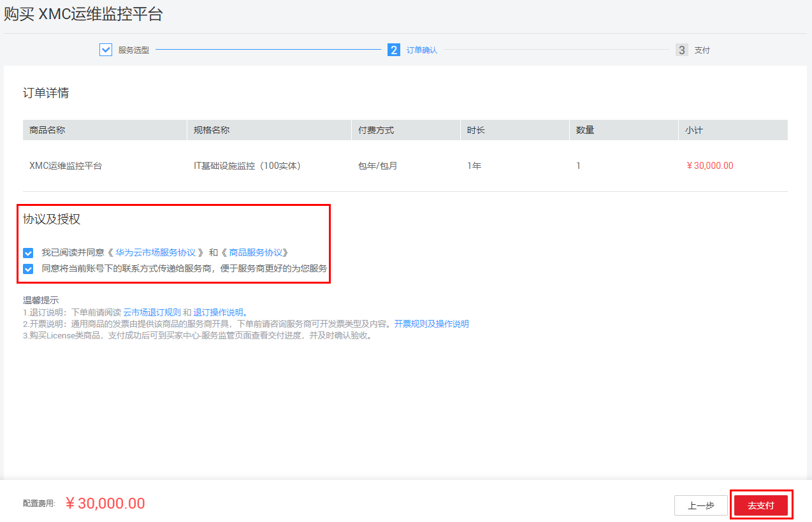The image size is (812, 522).
Task: Click the 协议及授权 heading
Action: click(52, 219)
